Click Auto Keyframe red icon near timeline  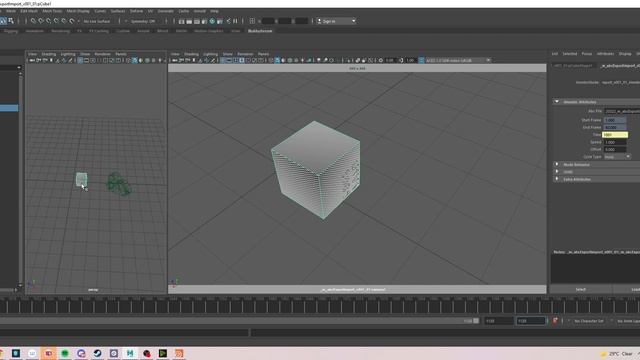(x=555, y=321)
